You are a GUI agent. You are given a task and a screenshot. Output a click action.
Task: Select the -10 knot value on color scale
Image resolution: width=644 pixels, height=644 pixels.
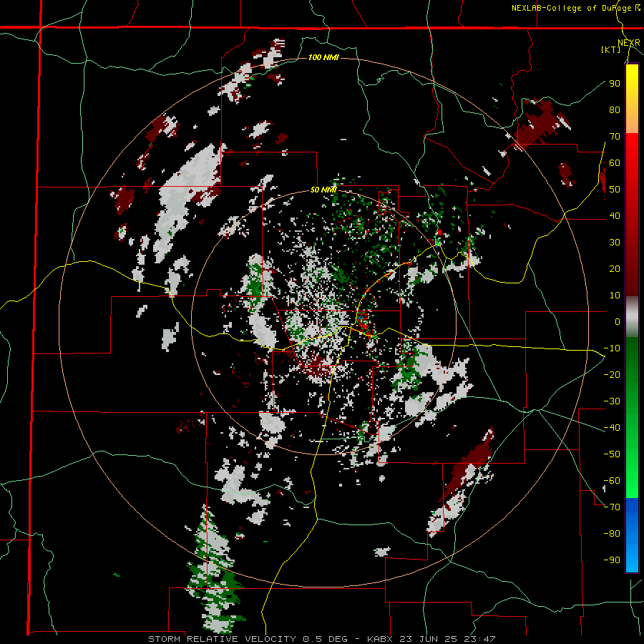[612, 348]
